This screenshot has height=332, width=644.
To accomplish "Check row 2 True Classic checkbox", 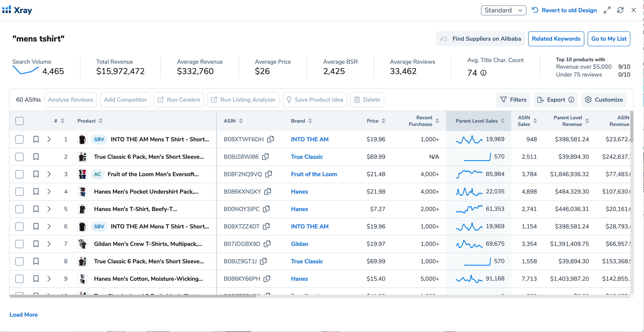I will pos(19,157).
